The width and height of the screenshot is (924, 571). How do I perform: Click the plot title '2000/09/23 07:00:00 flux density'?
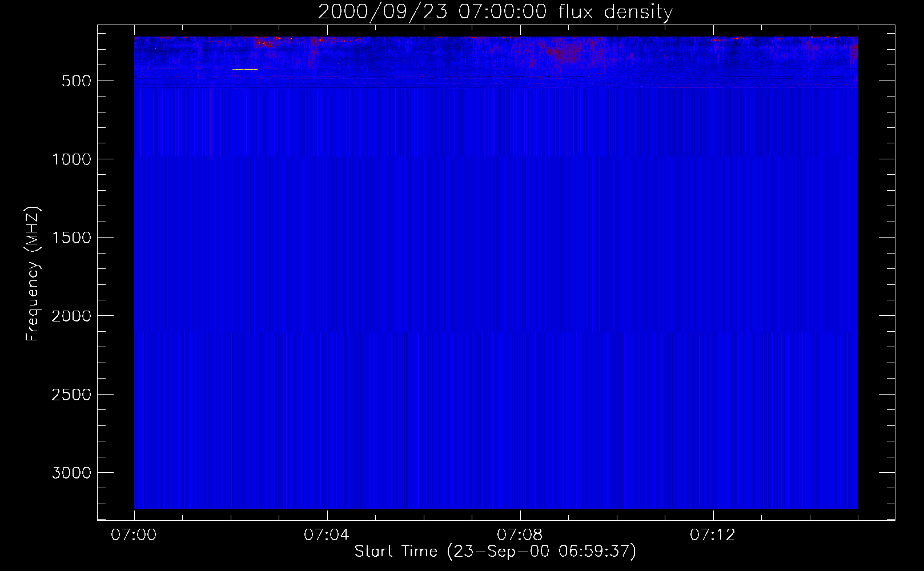pyautogui.click(x=495, y=11)
